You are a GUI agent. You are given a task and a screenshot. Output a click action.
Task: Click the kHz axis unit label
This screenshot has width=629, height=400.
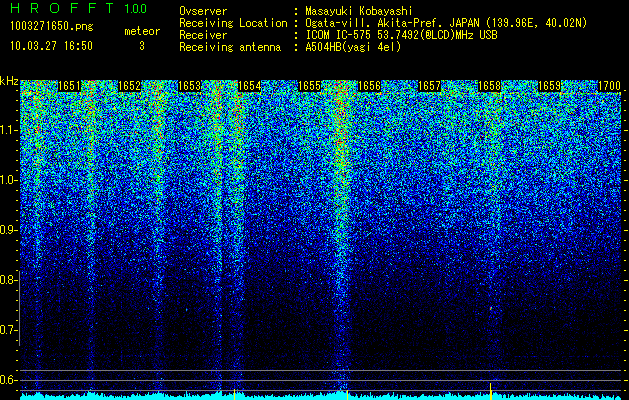coord(9,81)
